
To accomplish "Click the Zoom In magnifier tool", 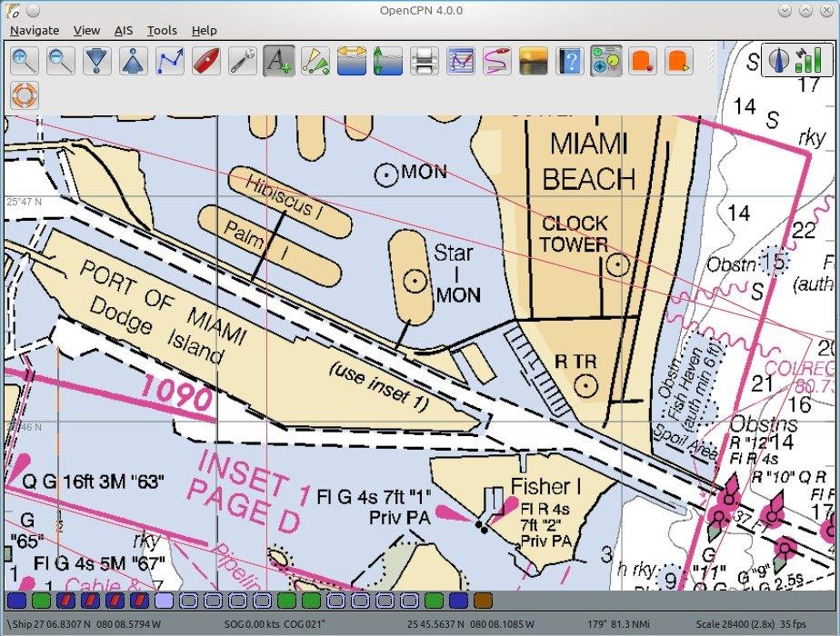I will pyautogui.click(x=25, y=61).
